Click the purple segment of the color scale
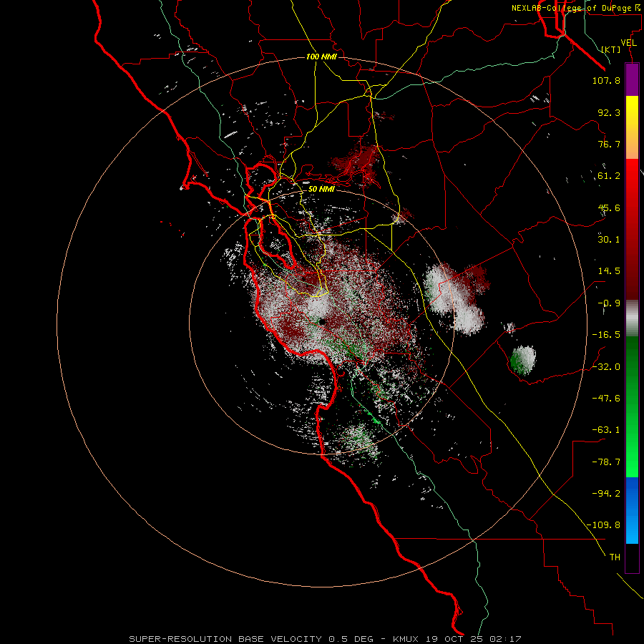The height and width of the screenshot is (644, 644). pos(632,80)
